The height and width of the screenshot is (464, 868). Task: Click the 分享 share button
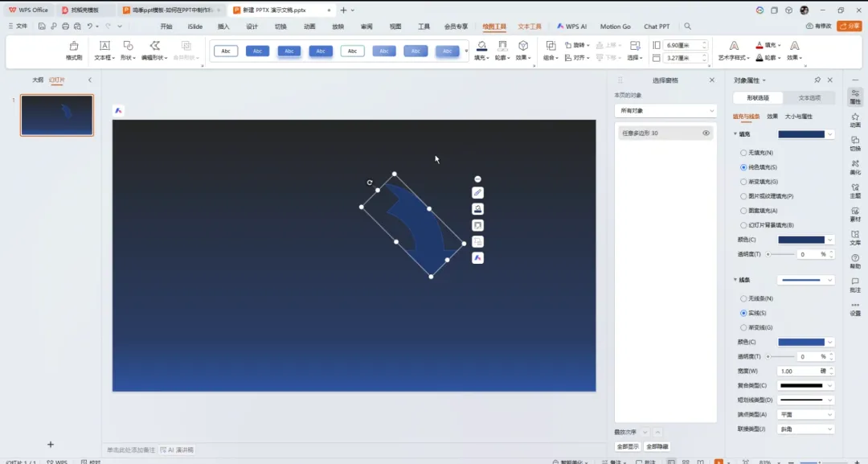pos(850,26)
